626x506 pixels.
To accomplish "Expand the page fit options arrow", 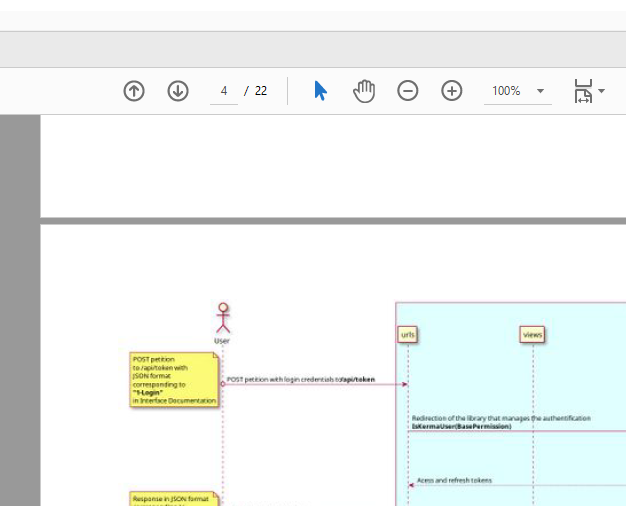I will tap(602, 91).
